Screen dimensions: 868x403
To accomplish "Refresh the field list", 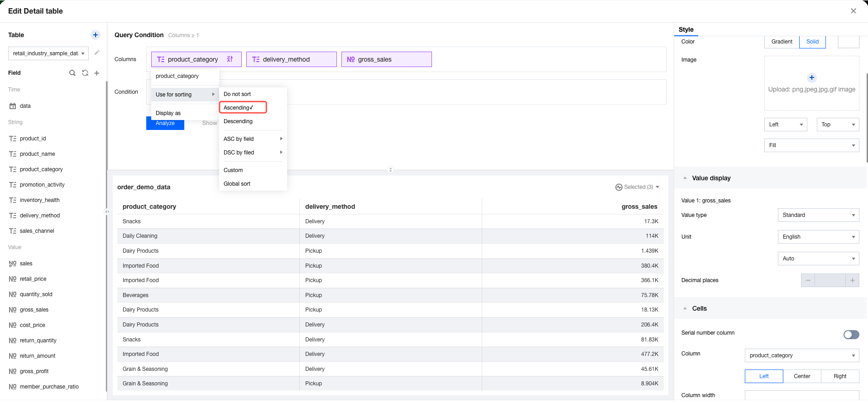I will point(85,73).
